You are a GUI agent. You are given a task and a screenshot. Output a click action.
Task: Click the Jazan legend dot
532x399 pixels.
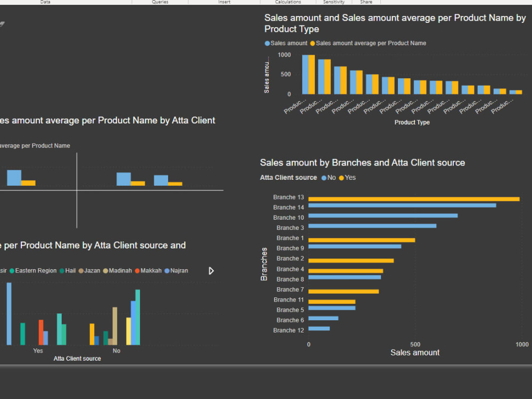pos(80,271)
